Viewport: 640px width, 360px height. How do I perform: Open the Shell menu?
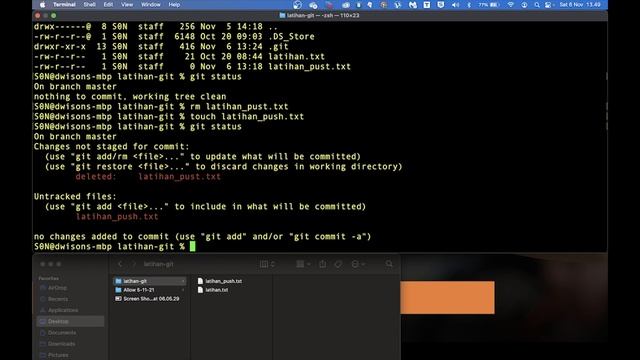89,5
